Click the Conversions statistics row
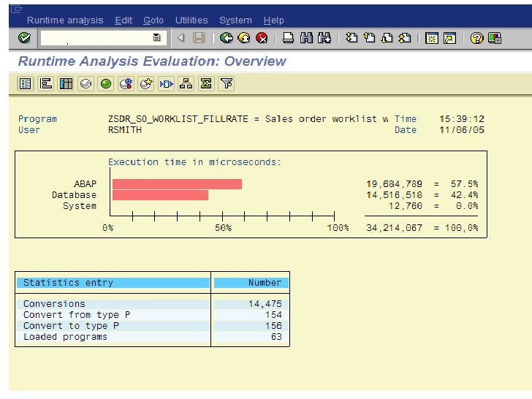The width and height of the screenshot is (532, 399). pyautogui.click(x=152, y=304)
